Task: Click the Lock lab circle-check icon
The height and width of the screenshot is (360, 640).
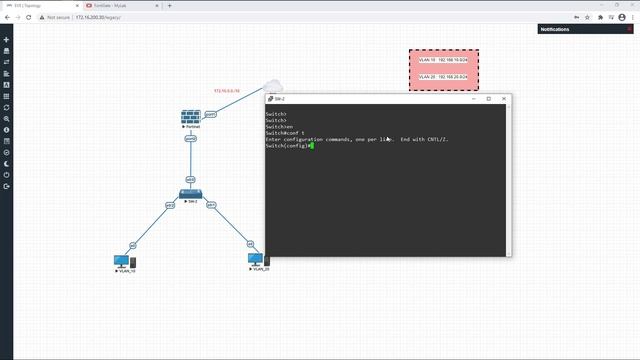Action: click(x=6, y=153)
